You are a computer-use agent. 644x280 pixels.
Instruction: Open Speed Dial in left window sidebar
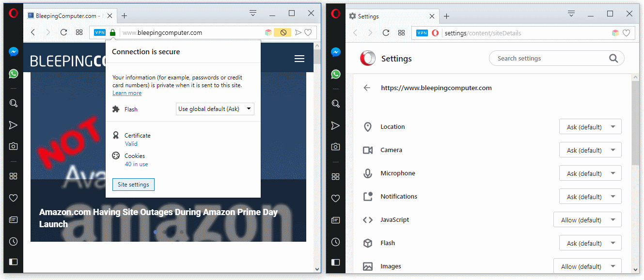(x=14, y=176)
